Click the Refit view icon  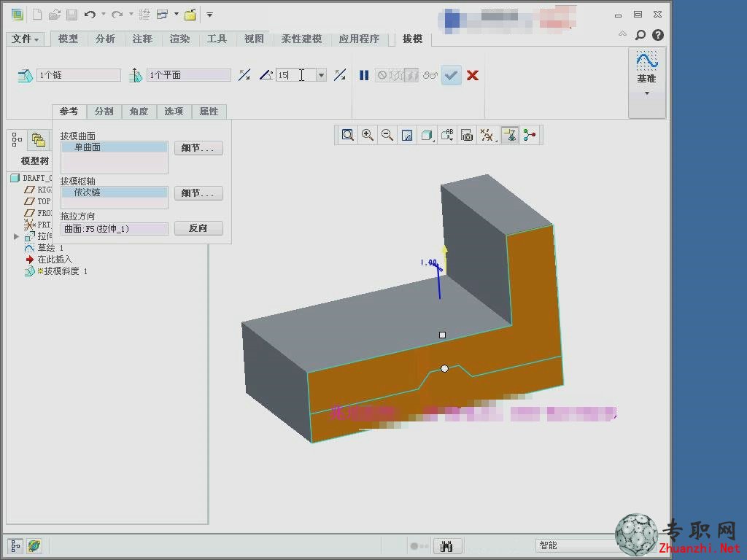click(348, 135)
